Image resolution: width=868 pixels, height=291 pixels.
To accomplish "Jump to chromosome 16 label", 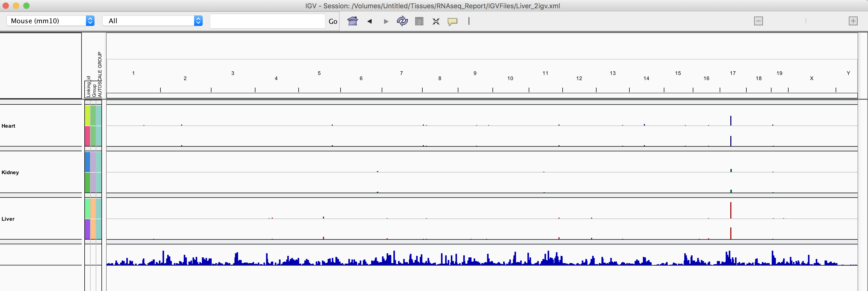I will tap(706, 78).
